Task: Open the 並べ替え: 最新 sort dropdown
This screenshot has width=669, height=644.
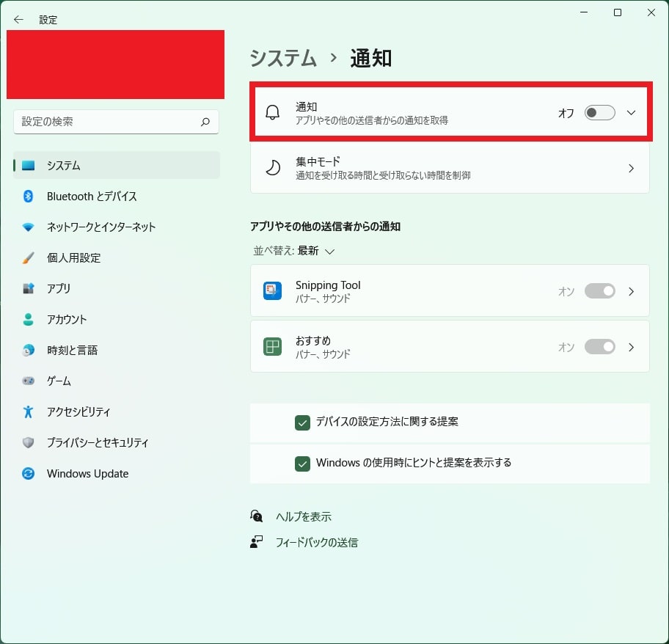Action: (x=294, y=251)
